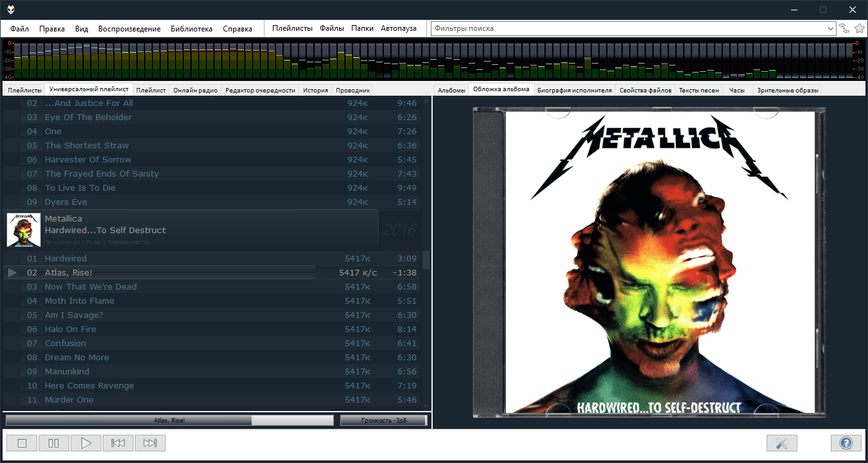Switch to the Онлайн радио tab
This screenshot has height=463, width=868.
pyautogui.click(x=196, y=91)
